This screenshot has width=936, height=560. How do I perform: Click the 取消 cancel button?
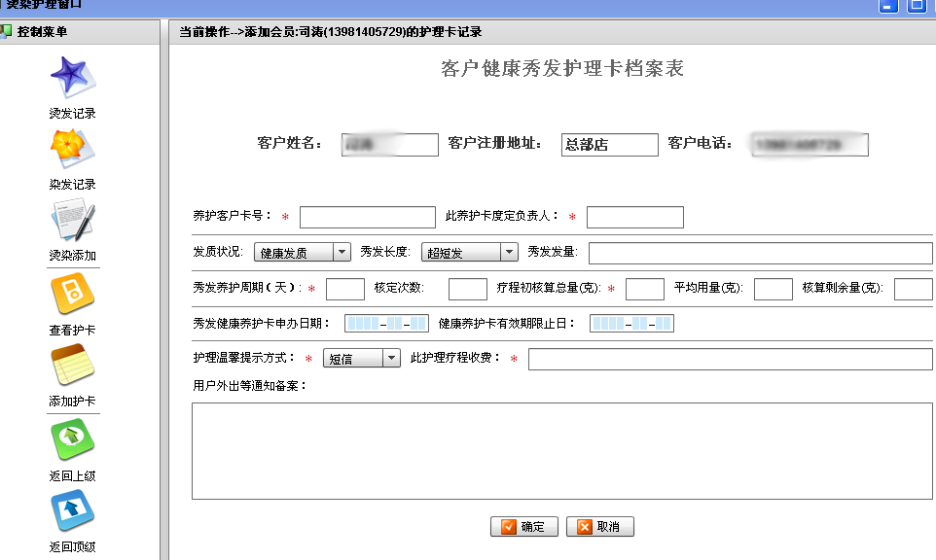(600, 527)
